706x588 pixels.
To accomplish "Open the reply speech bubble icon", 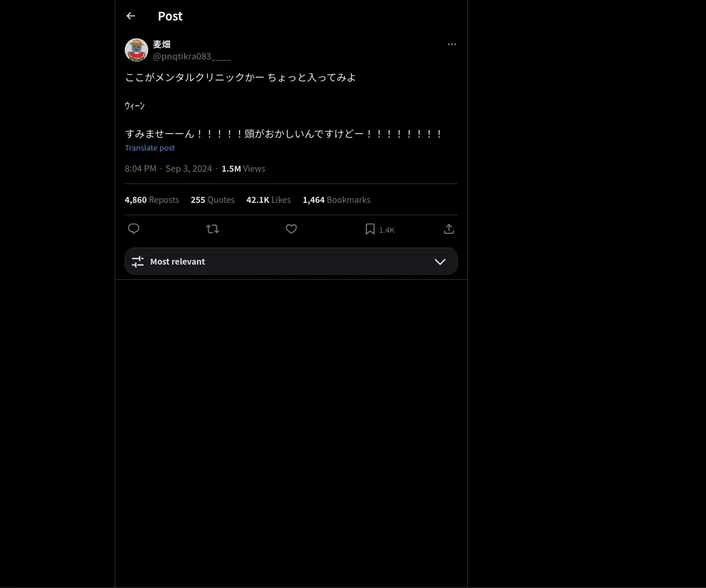I will 134,229.
